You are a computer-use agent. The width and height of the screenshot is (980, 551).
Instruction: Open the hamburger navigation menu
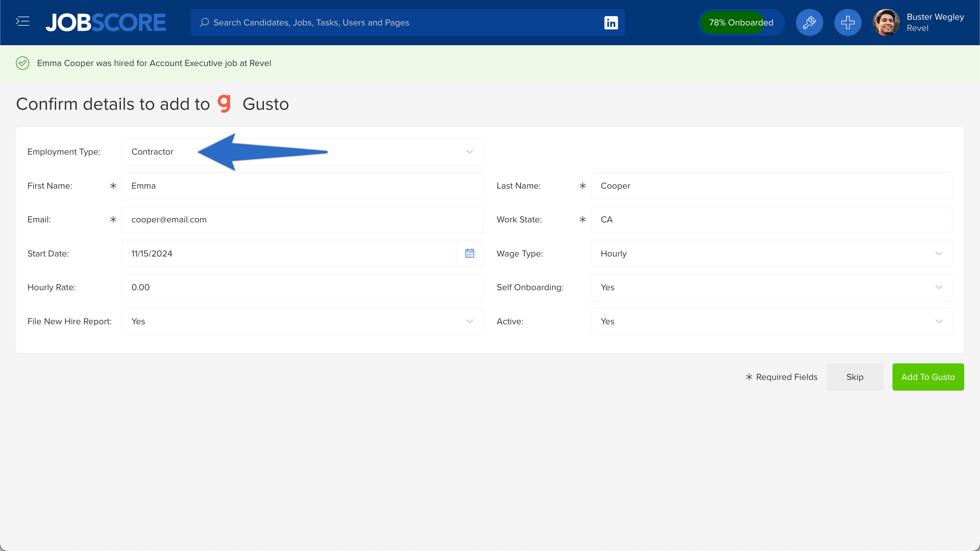tap(23, 21)
